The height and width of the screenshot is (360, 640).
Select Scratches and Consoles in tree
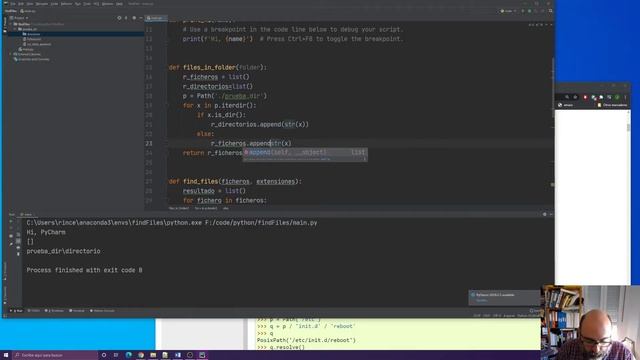pos(32,59)
